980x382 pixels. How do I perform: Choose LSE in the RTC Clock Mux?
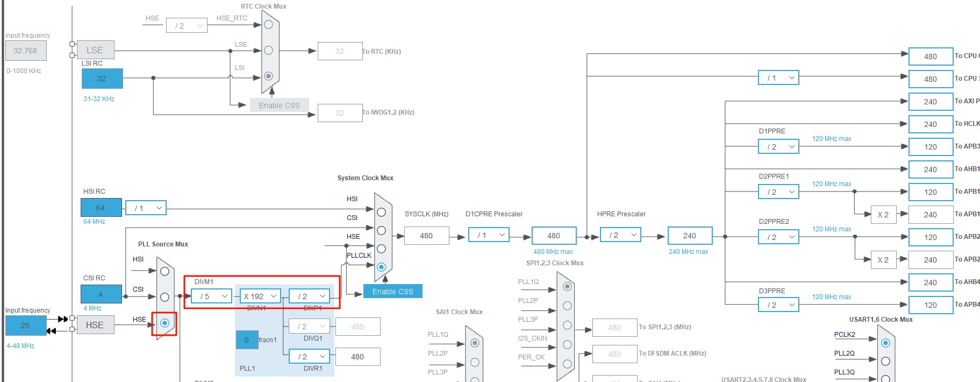click(x=268, y=50)
